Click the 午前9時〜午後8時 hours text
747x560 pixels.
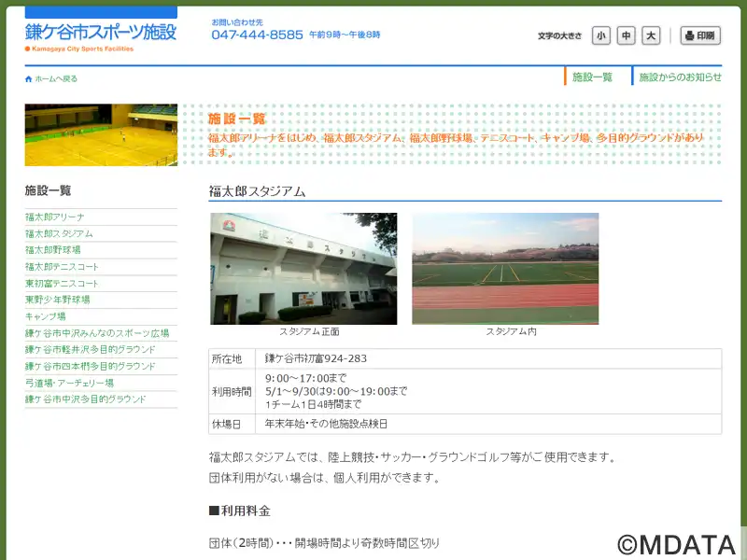[x=345, y=35]
